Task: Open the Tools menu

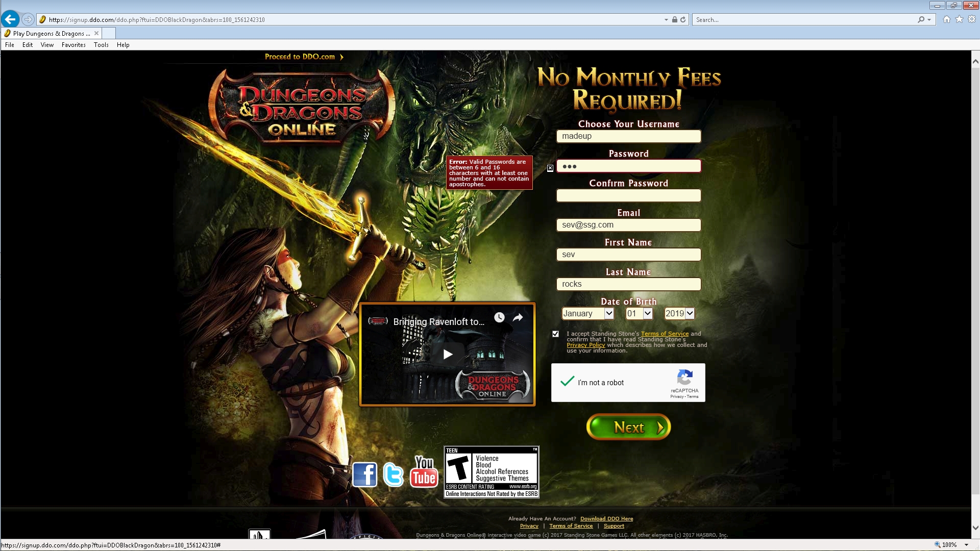Action: click(101, 45)
